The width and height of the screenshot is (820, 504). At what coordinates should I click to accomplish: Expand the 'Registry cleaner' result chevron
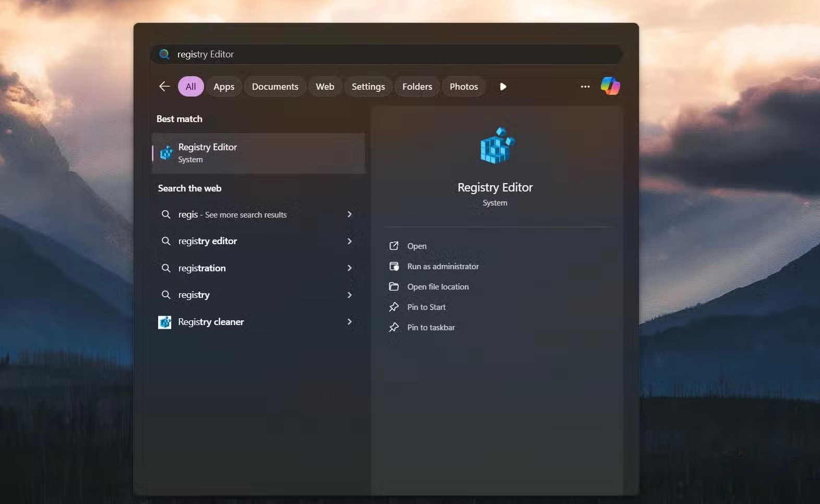[x=350, y=322]
